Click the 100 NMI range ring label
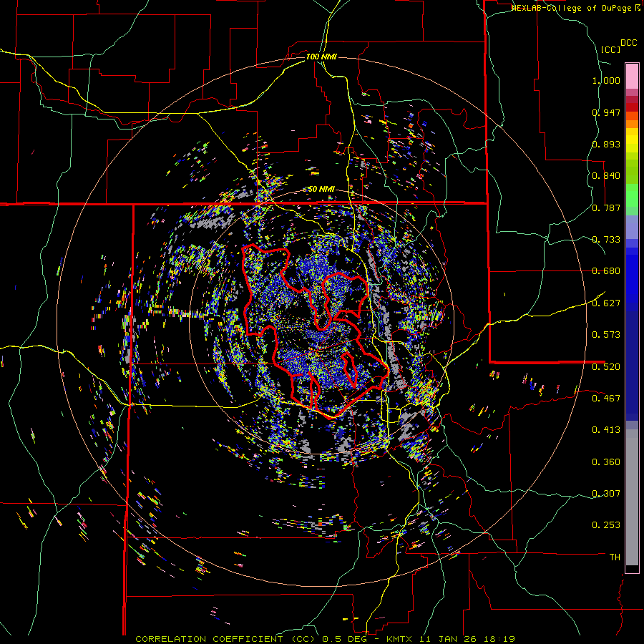644x644 pixels. coord(321,57)
